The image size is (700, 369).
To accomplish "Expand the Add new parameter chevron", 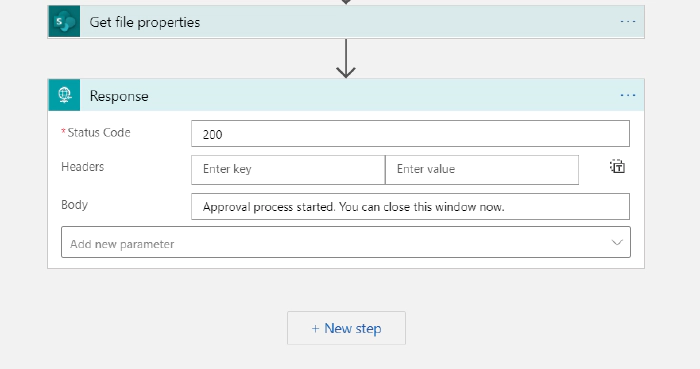I will pyautogui.click(x=617, y=242).
